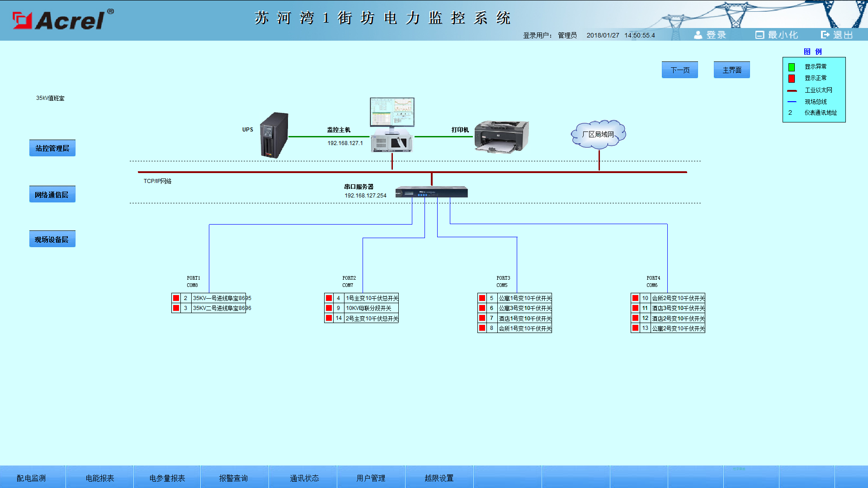
Task: Click status indicator for 会所2号变10千伏开关
Action: tap(636, 298)
